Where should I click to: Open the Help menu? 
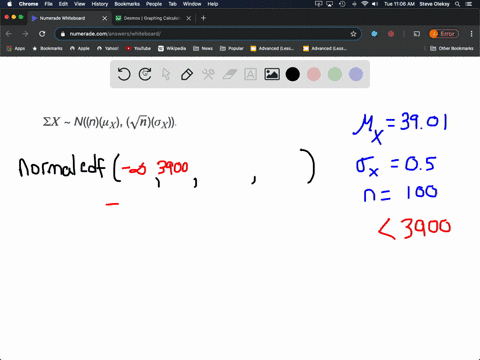[x=213, y=4]
